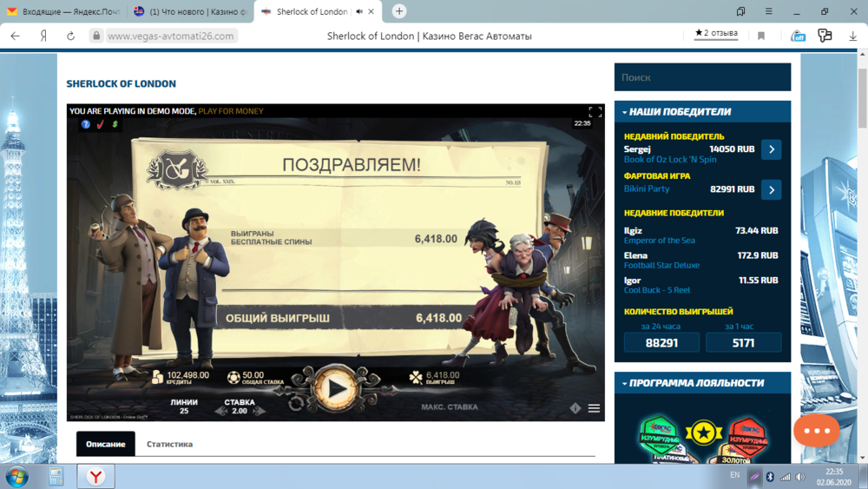Click Play For Money link

pos(231,111)
